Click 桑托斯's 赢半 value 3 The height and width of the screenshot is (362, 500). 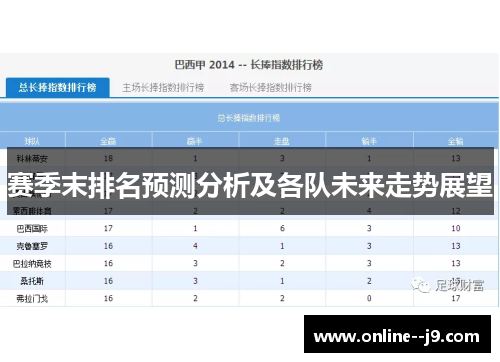click(195, 281)
